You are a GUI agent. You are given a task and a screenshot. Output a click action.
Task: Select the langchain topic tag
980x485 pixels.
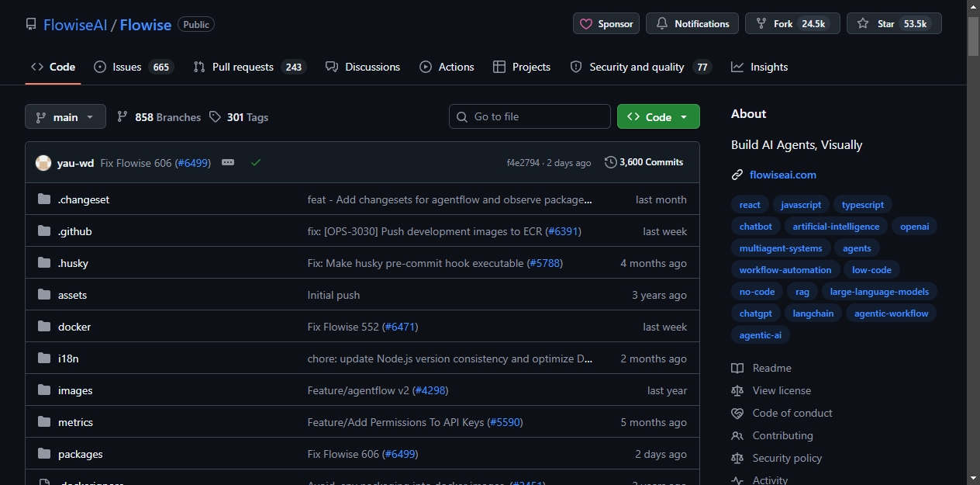(x=813, y=314)
